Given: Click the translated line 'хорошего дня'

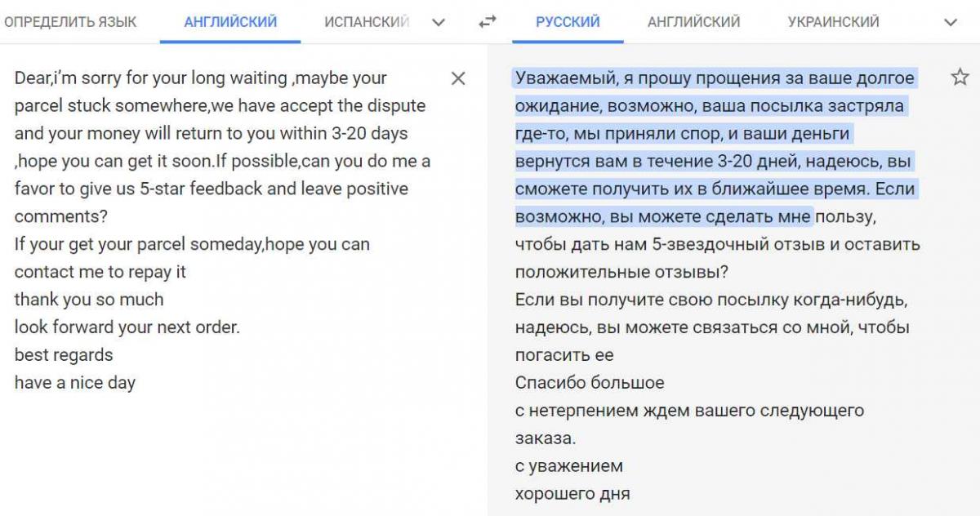Looking at the screenshot, I should [x=572, y=494].
